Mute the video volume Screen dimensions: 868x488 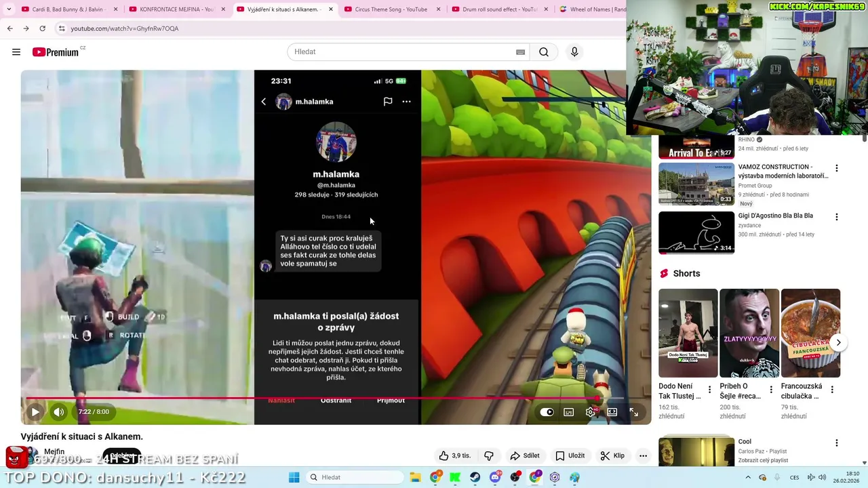[59, 411]
